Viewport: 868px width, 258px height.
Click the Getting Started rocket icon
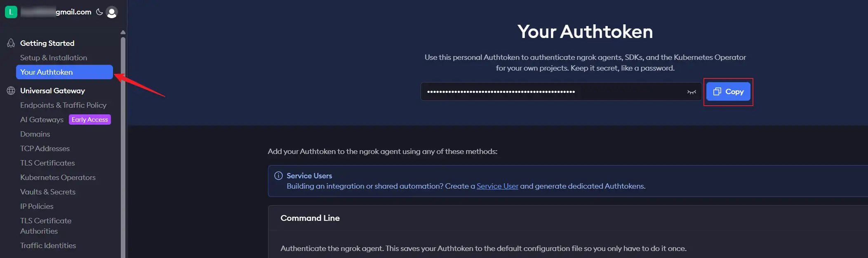(10, 43)
